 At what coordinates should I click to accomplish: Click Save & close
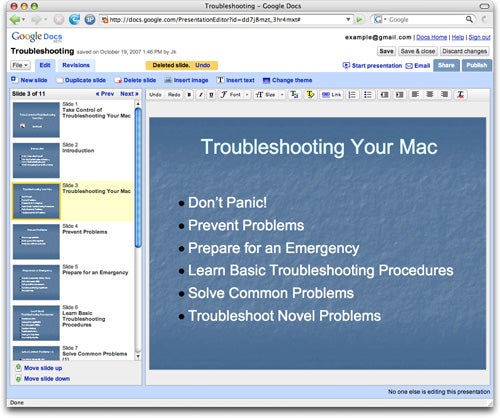click(x=418, y=51)
